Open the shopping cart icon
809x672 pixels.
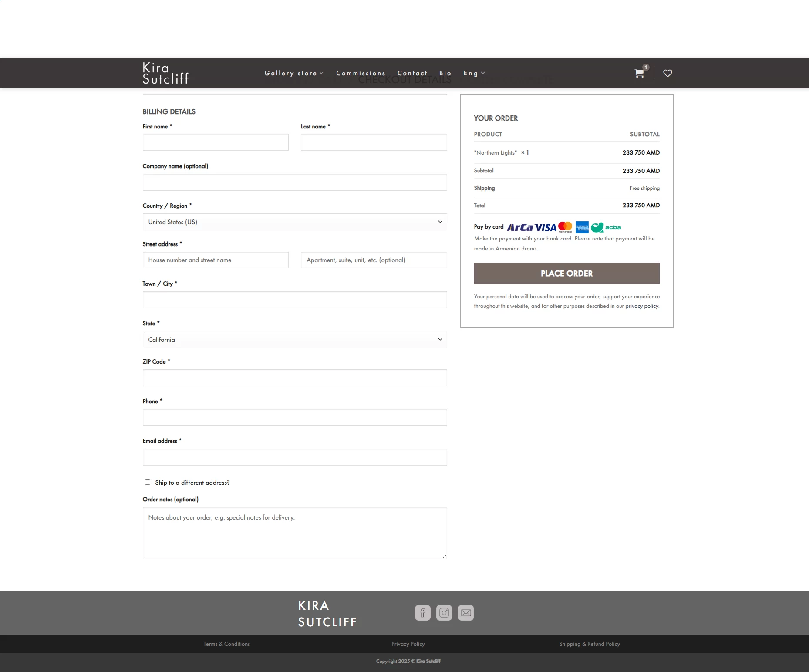pos(639,73)
